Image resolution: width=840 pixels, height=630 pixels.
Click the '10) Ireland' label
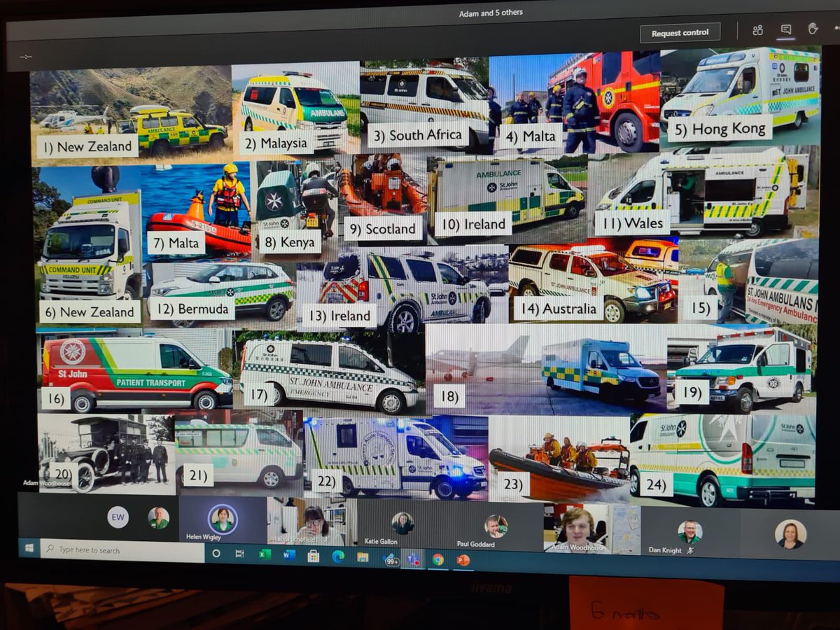pos(473,224)
